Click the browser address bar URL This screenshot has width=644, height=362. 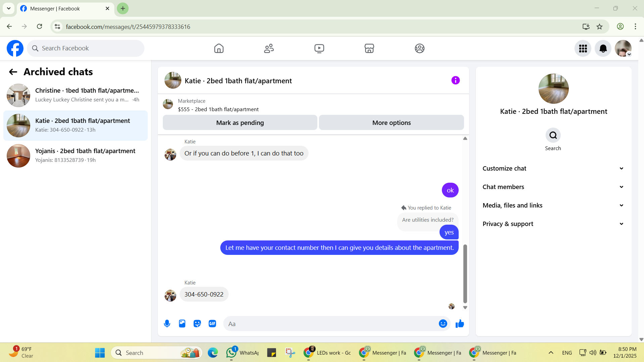pos(128,27)
